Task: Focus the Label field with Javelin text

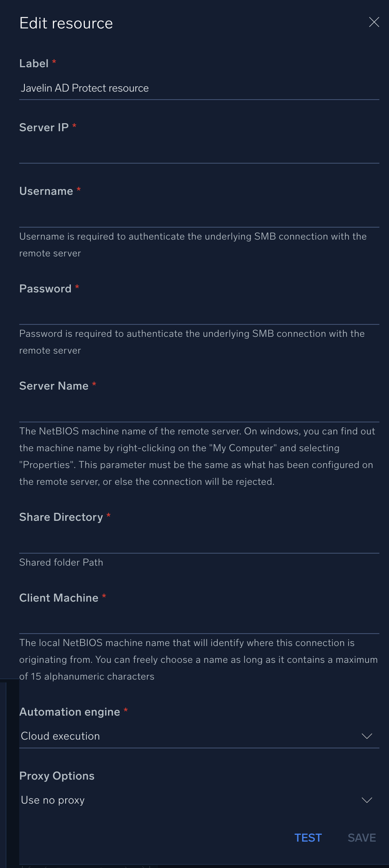Action: [x=199, y=88]
